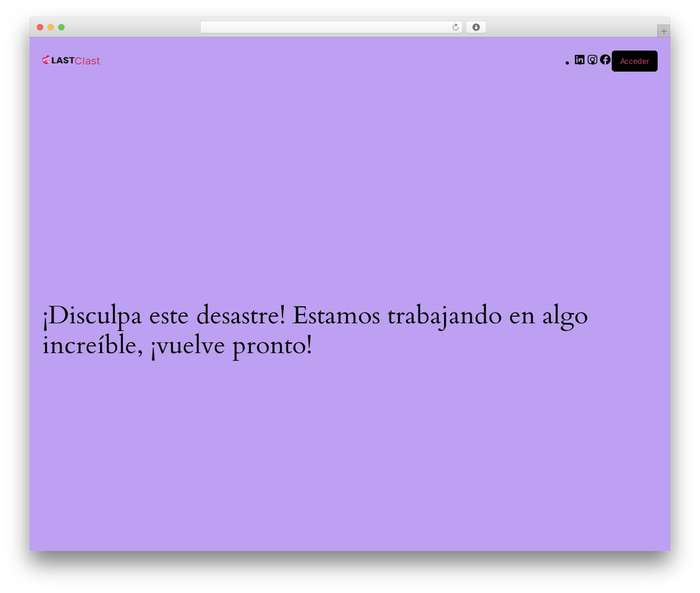700x593 pixels.
Task: Add a new browser tab
Action: pyautogui.click(x=663, y=31)
